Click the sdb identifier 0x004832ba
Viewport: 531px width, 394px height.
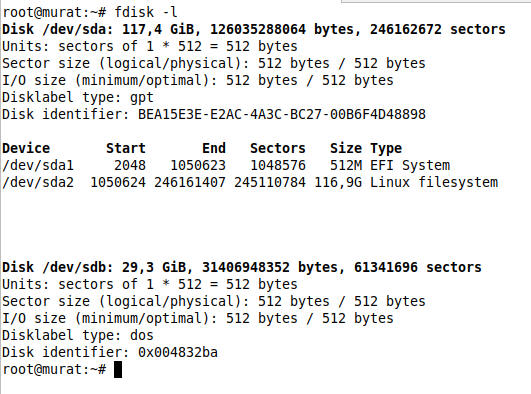click(178, 352)
